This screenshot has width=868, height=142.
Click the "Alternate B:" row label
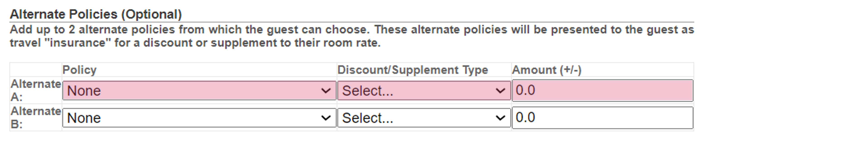tap(36, 117)
